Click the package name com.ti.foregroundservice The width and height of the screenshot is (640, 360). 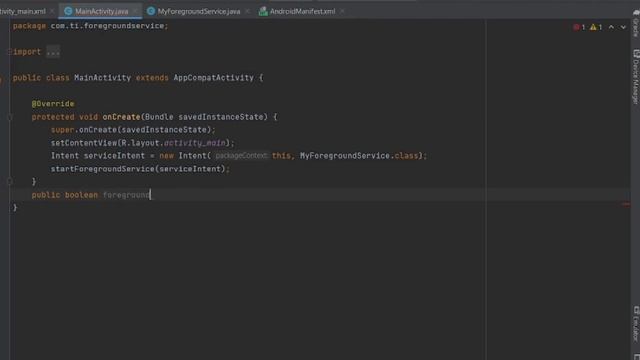coord(107,26)
